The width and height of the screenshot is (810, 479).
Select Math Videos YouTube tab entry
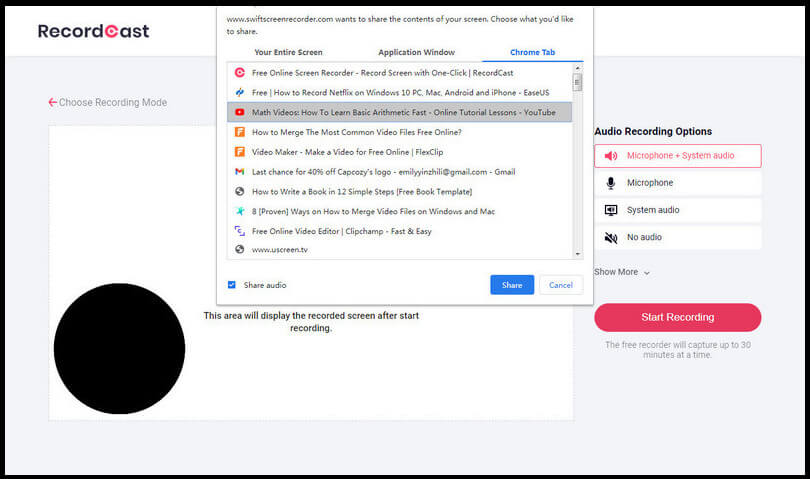click(x=400, y=112)
